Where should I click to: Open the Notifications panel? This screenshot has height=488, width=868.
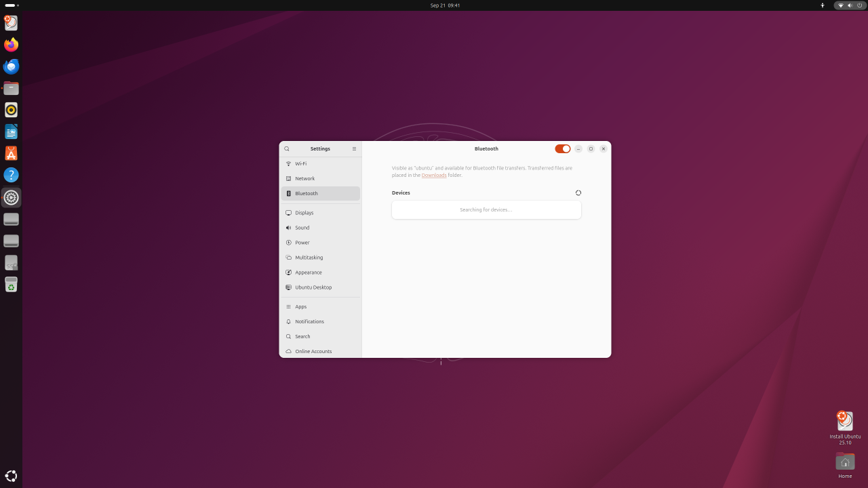[320, 321]
